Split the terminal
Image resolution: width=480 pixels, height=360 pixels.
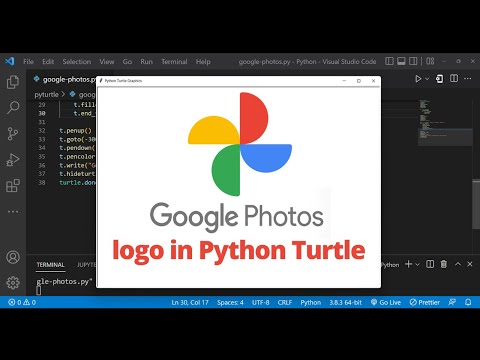pos(430,264)
